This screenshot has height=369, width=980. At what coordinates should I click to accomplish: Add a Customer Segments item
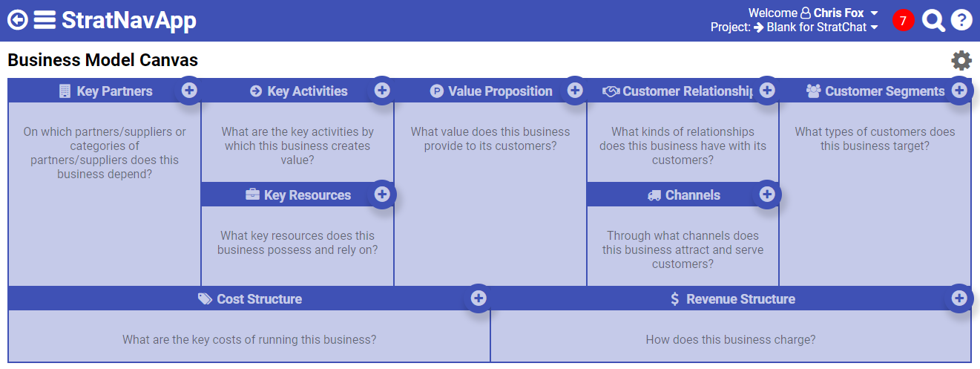tap(959, 91)
